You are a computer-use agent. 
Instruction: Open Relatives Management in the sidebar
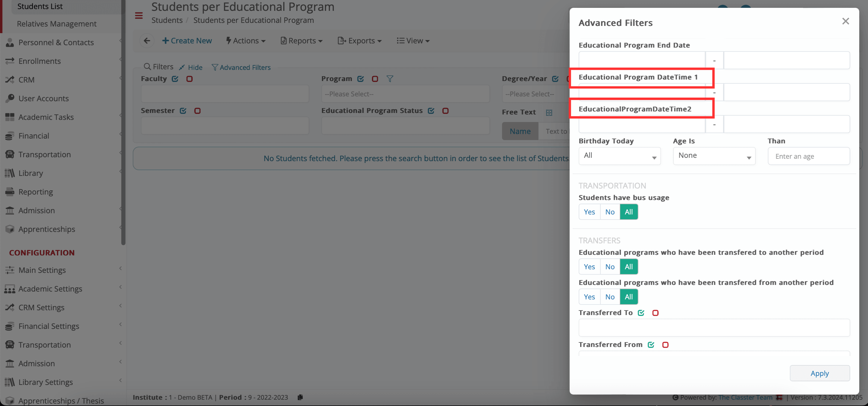[x=57, y=24]
